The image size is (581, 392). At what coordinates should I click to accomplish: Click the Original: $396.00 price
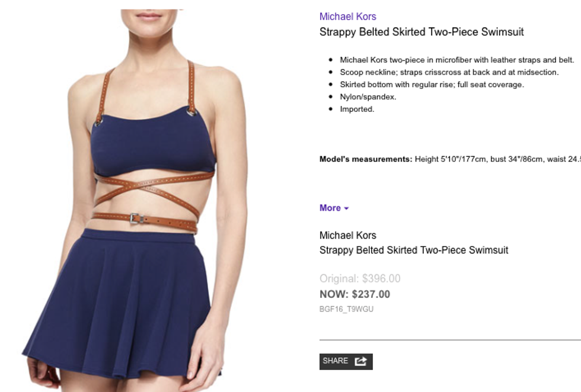[360, 278]
